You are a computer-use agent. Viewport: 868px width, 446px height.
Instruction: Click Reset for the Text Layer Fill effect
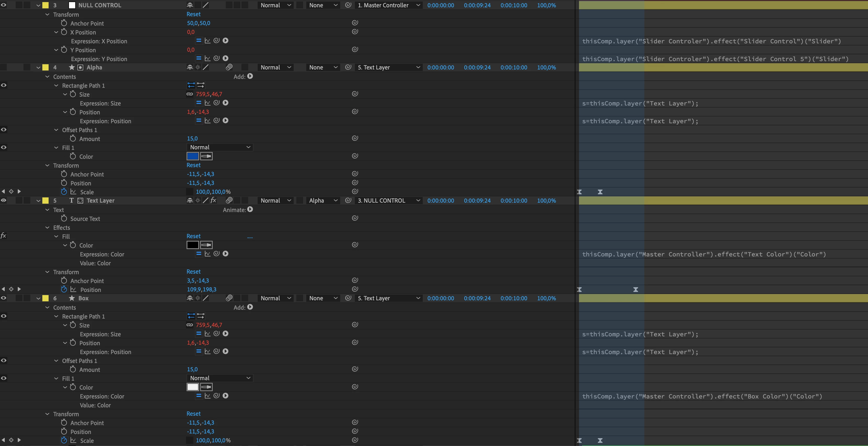click(x=193, y=236)
